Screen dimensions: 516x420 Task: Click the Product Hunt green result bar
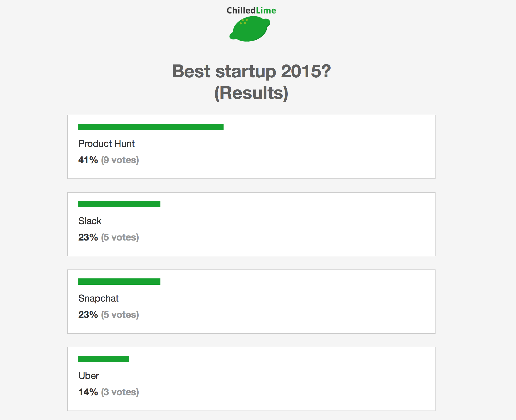point(151,127)
